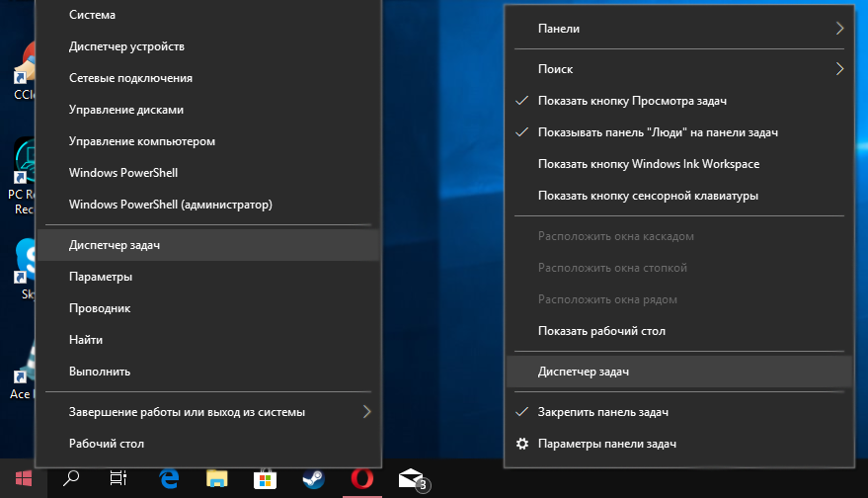Open Проводник menu entry
868x498 pixels.
point(208,308)
